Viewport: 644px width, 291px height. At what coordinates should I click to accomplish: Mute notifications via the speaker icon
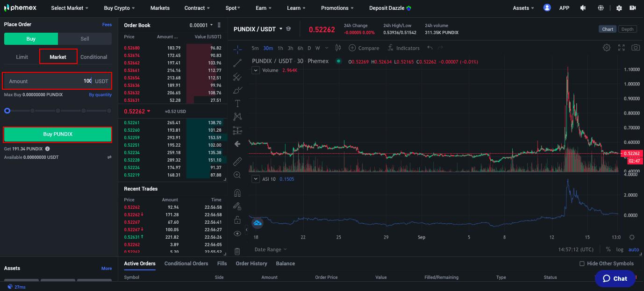(582, 7)
